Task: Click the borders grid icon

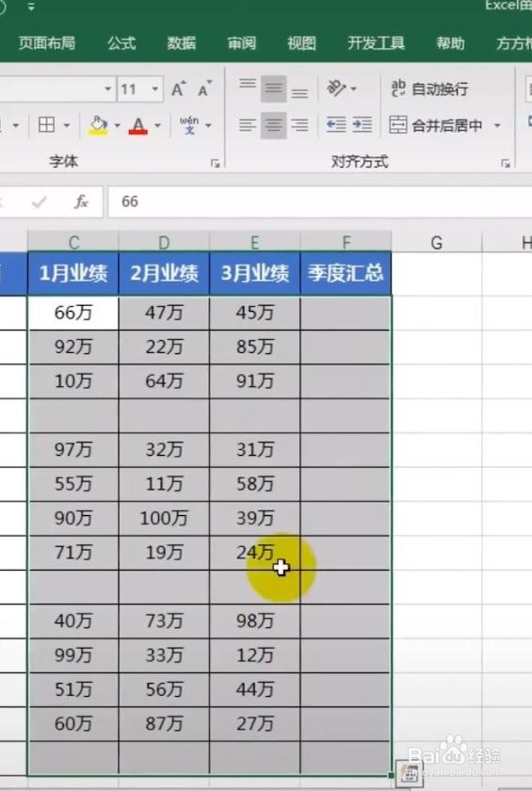Action: tap(46, 124)
